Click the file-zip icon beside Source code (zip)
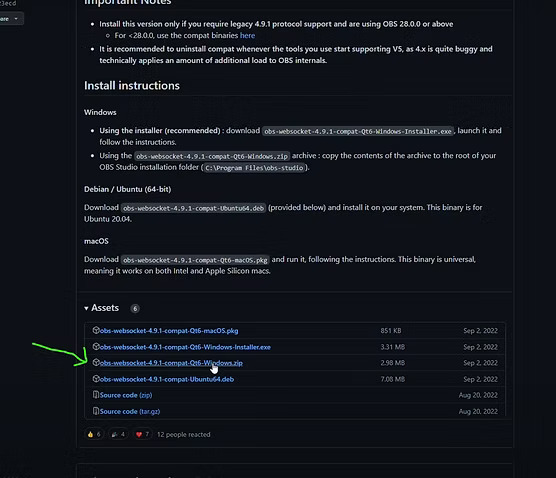Image resolution: width=556 pixels, height=478 pixels. point(96,395)
